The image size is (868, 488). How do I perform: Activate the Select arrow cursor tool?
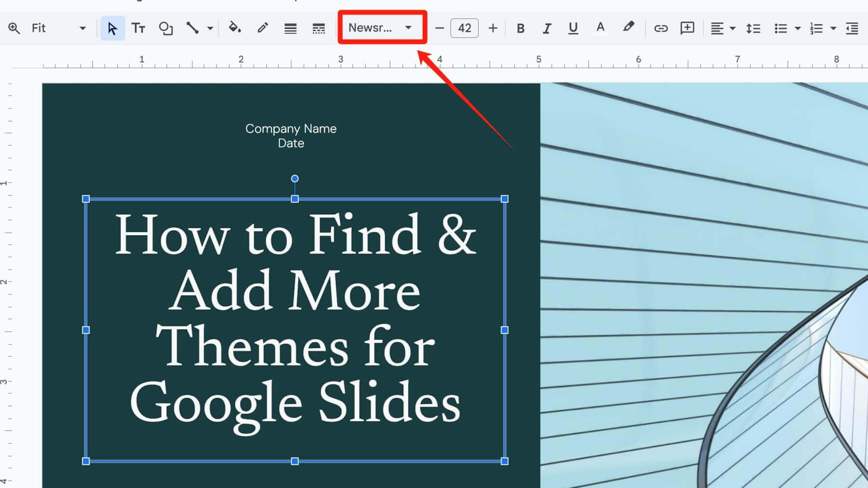(112, 28)
